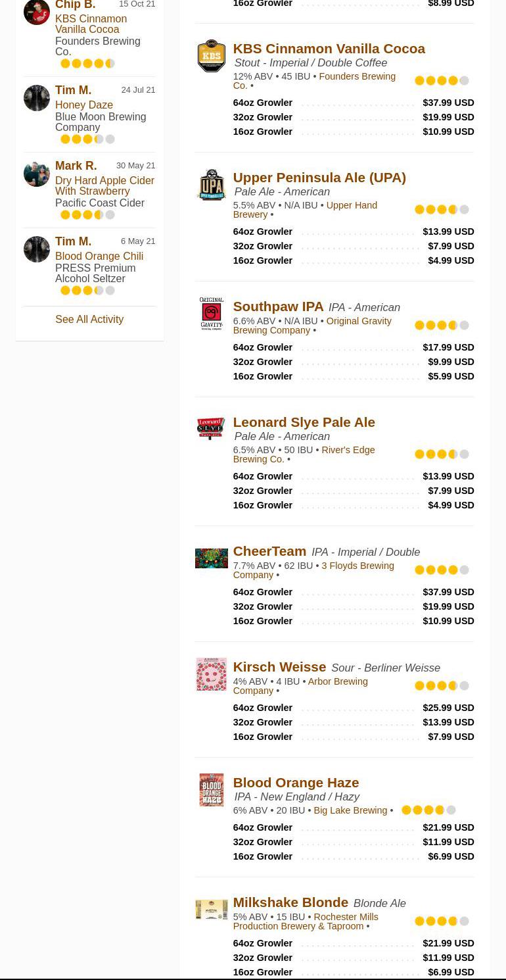Click Southpaw IPA's star rating
This screenshot has height=980, width=506.
(x=442, y=325)
